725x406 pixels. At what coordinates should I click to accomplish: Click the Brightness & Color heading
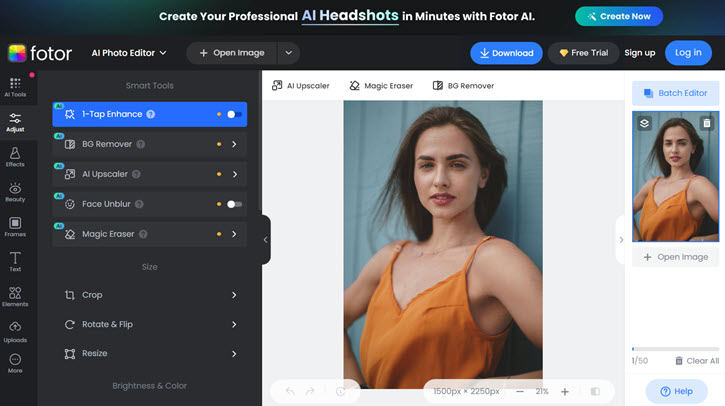(x=149, y=386)
